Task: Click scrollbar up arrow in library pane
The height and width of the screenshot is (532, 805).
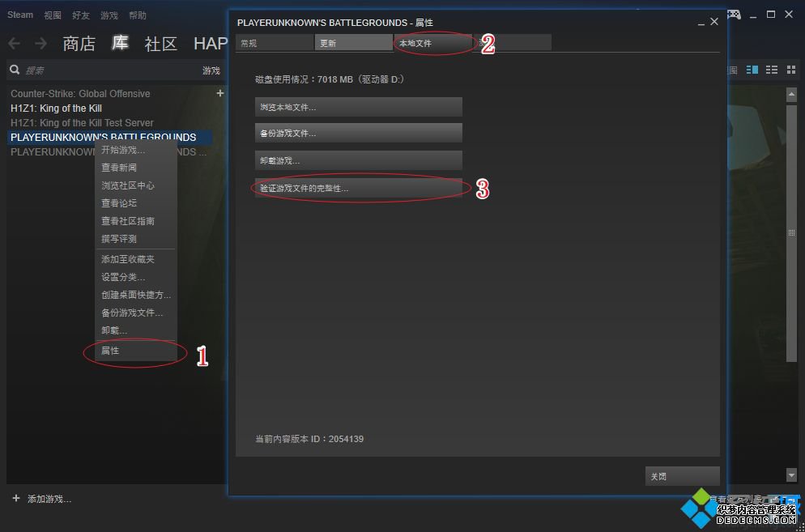Action: [791, 93]
